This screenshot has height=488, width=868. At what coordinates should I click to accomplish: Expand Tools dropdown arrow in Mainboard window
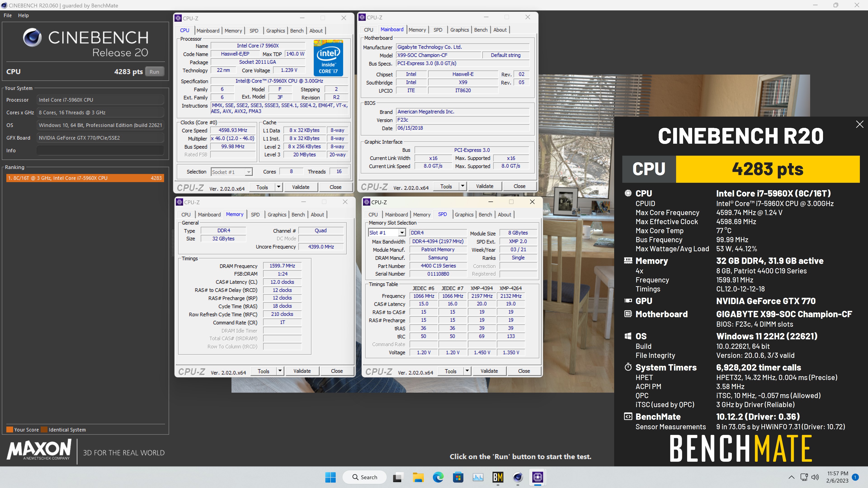click(463, 186)
